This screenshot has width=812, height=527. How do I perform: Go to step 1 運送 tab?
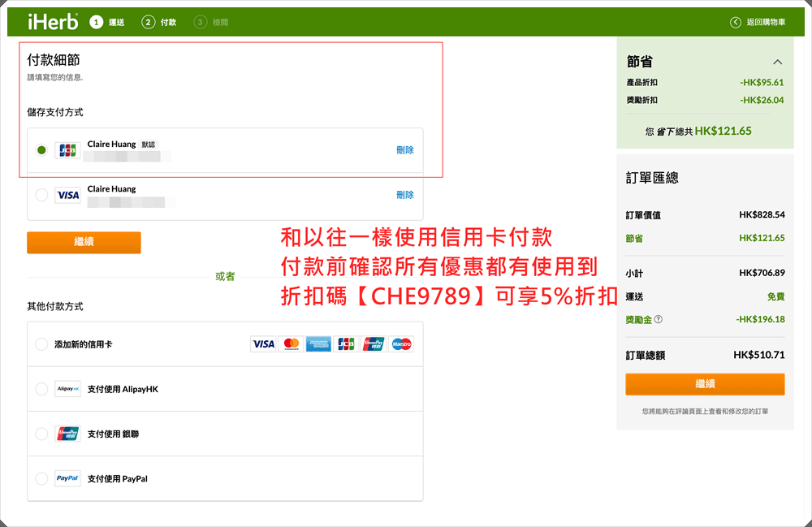pos(108,23)
